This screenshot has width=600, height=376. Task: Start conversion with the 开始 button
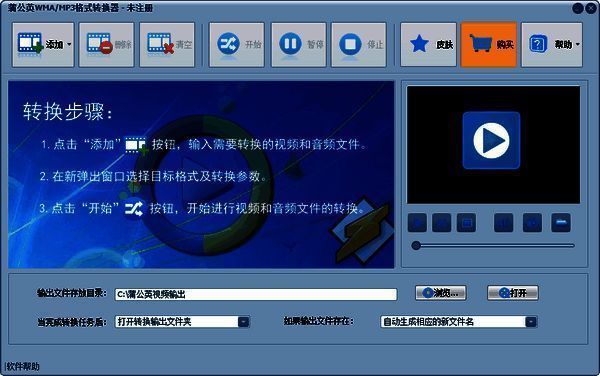pyautogui.click(x=236, y=44)
